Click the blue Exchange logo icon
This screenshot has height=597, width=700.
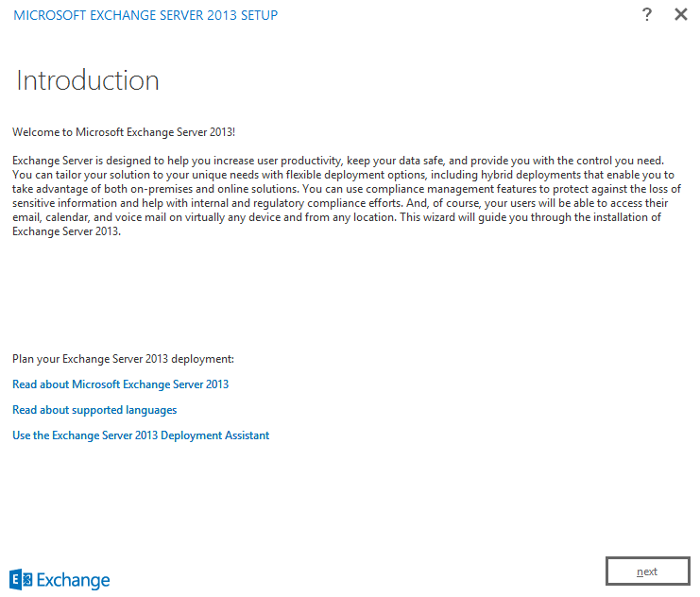pyautogui.click(x=22, y=579)
